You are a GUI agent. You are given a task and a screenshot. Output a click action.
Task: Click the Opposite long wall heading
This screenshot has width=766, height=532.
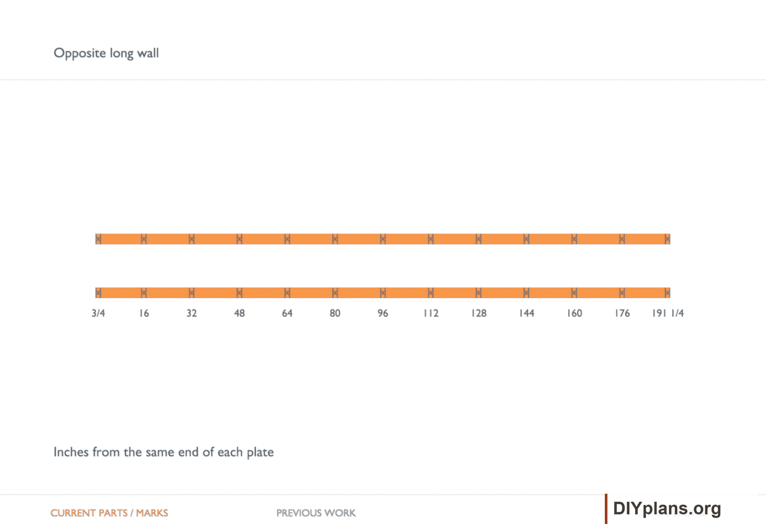(106, 53)
